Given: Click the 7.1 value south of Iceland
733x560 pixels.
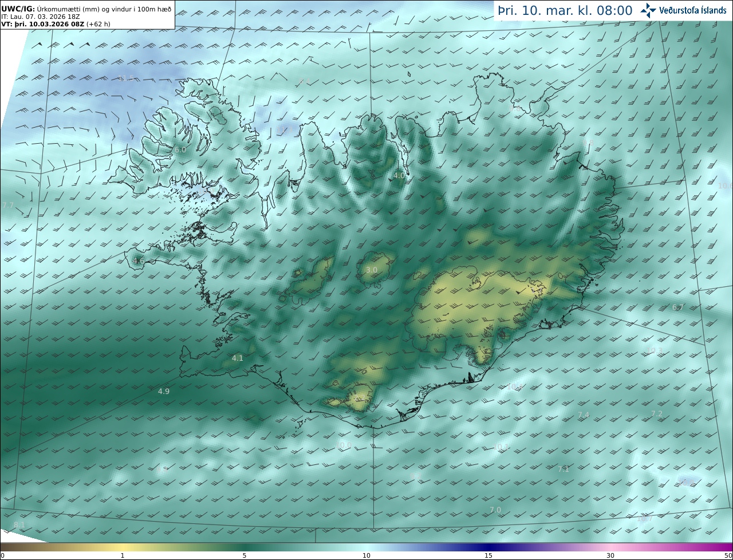Looking at the screenshot, I should tap(563, 469).
